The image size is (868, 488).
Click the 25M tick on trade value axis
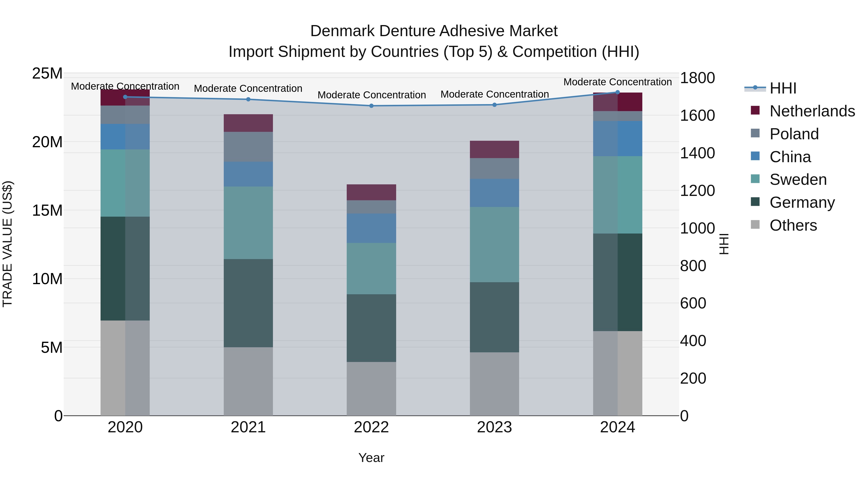(x=47, y=73)
